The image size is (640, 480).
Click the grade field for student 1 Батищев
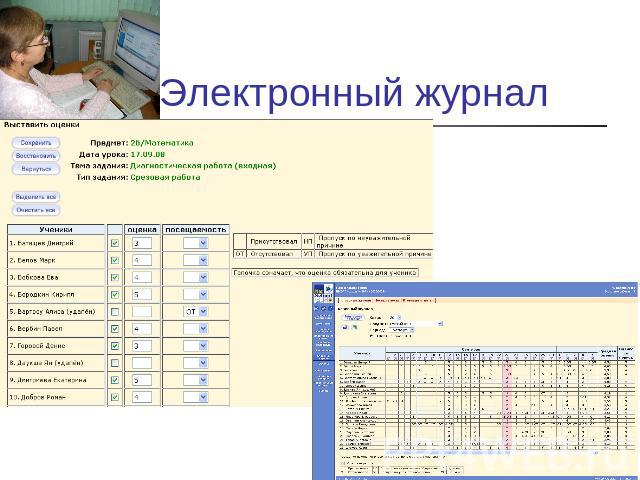point(142,243)
